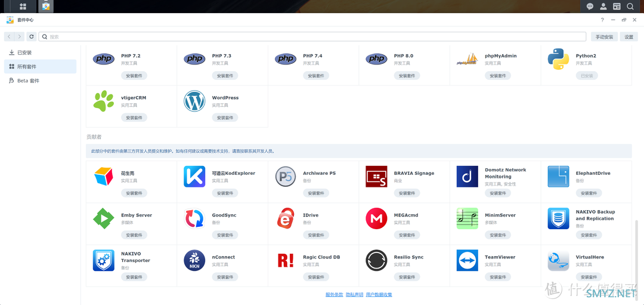The height and width of the screenshot is (305, 644).
Task: Open the NAKIVO Transporter shield icon
Action: click(104, 260)
